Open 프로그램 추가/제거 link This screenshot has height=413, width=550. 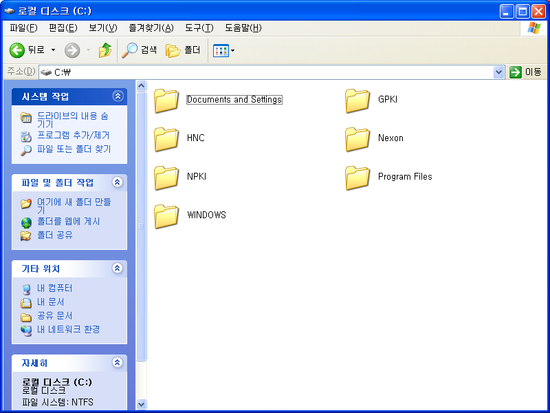pyautogui.click(x=73, y=135)
